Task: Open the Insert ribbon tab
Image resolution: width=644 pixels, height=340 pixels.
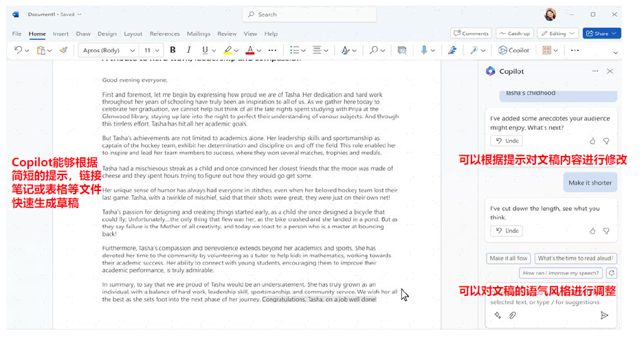Action: 60,34
